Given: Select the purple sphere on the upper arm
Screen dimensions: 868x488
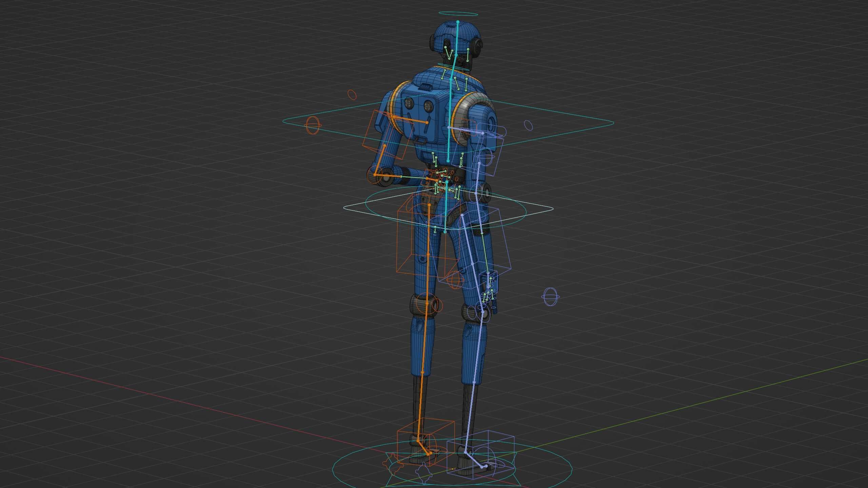Looking at the screenshot, I should 486,157.
